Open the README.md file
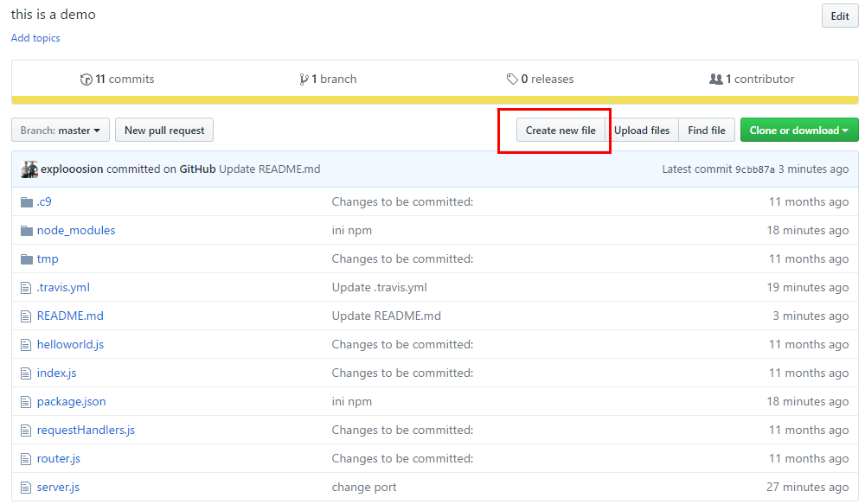Image resolution: width=865 pixels, height=504 pixels. tap(70, 316)
